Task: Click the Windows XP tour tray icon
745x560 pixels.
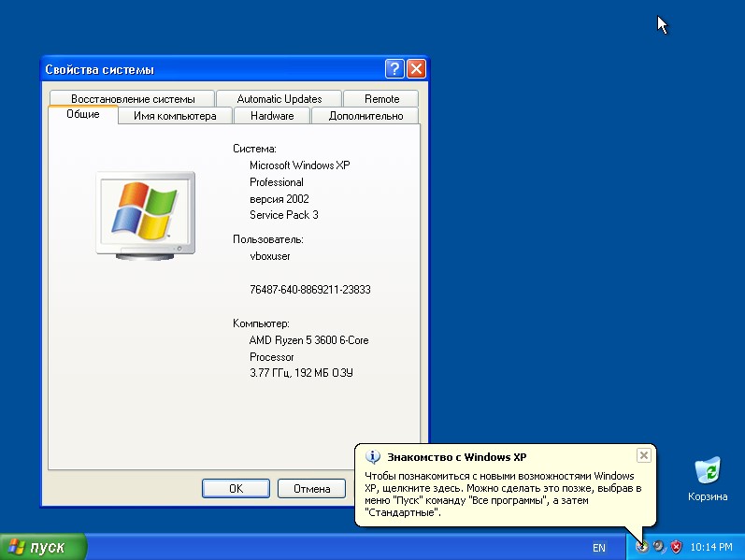Action: tap(642, 547)
